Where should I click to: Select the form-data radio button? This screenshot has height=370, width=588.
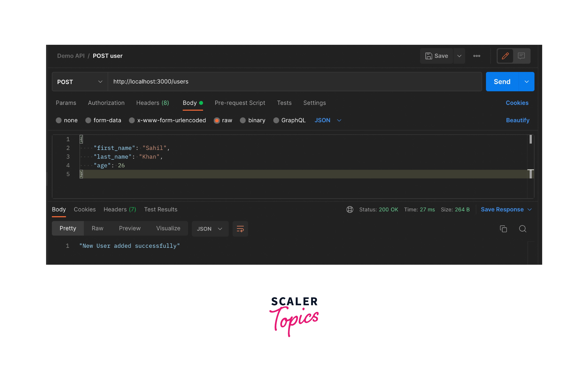88,120
